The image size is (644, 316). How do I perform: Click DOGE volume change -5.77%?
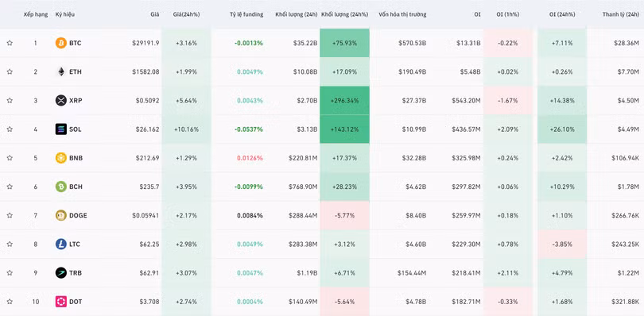pyautogui.click(x=345, y=215)
